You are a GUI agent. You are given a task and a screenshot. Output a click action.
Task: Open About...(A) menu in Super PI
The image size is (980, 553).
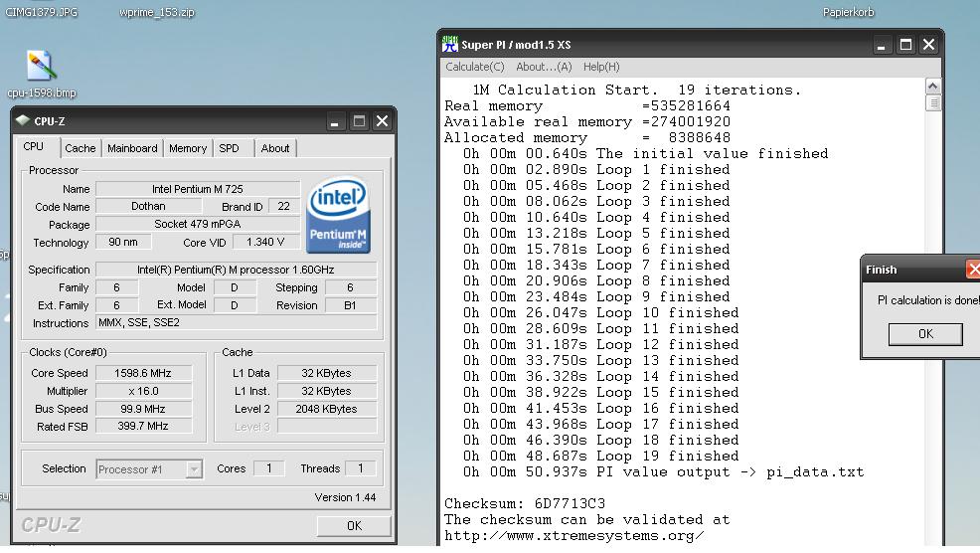pyautogui.click(x=544, y=67)
